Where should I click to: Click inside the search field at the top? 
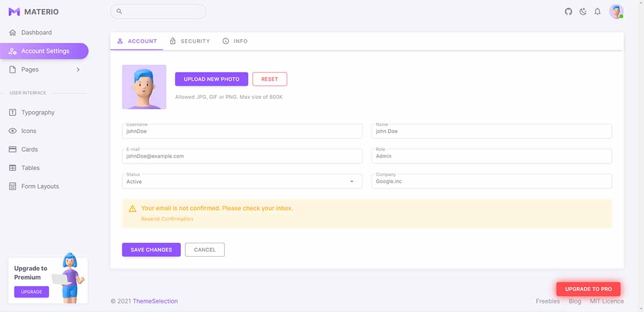point(158,11)
